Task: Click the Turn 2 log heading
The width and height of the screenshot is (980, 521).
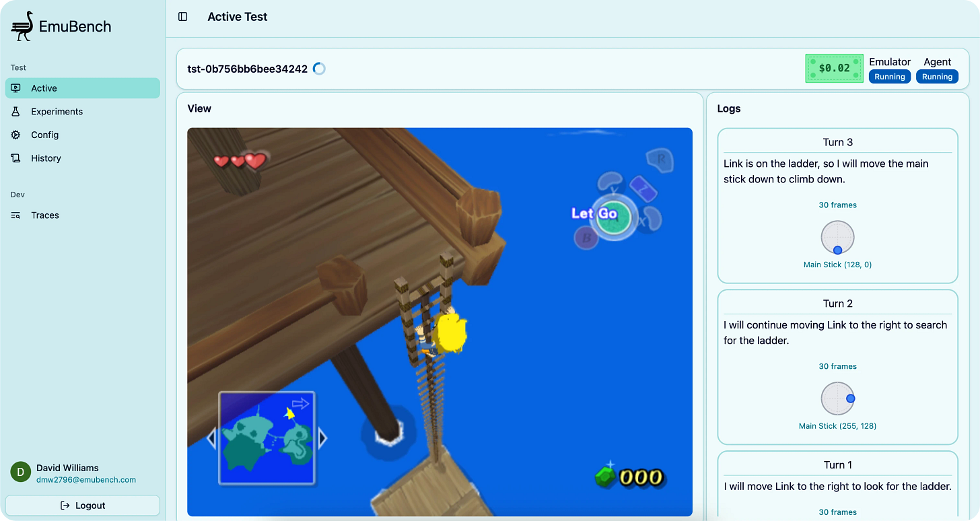Action: point(838,304)
